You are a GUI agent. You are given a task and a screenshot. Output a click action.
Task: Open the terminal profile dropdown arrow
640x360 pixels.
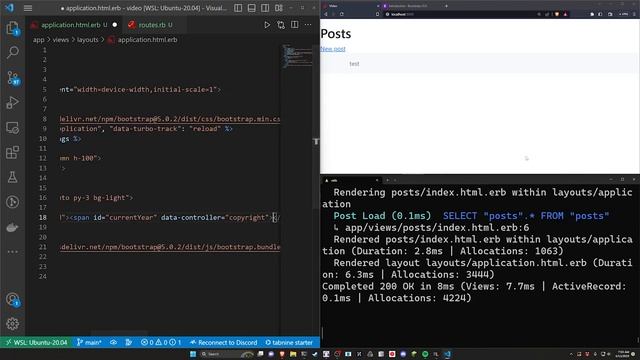[395, 180]
